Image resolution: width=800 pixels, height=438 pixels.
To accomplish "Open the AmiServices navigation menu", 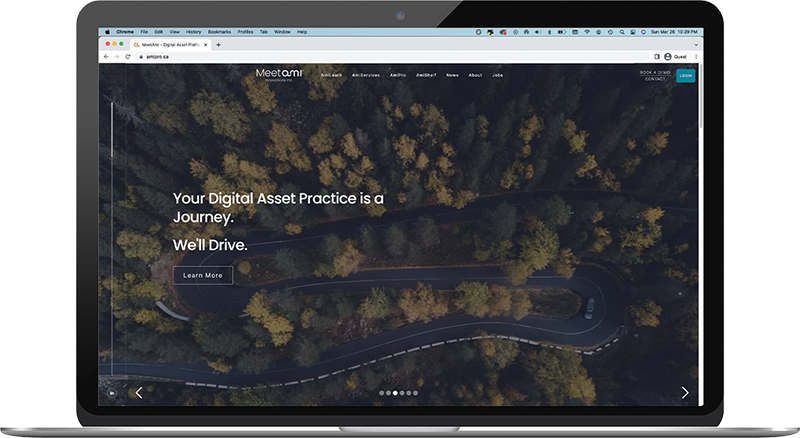I will pos(367,76).
